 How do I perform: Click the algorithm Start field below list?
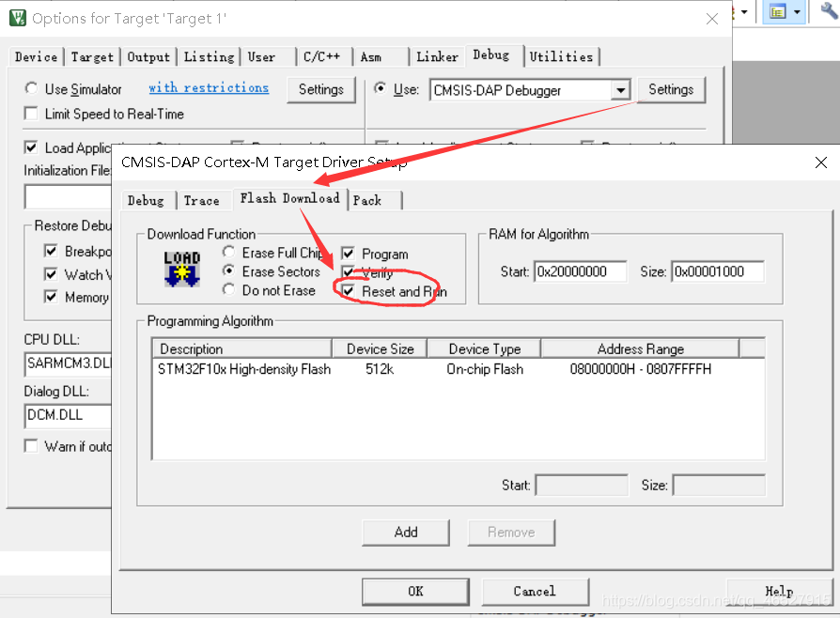pyautogui.click(x=582, y=486)
